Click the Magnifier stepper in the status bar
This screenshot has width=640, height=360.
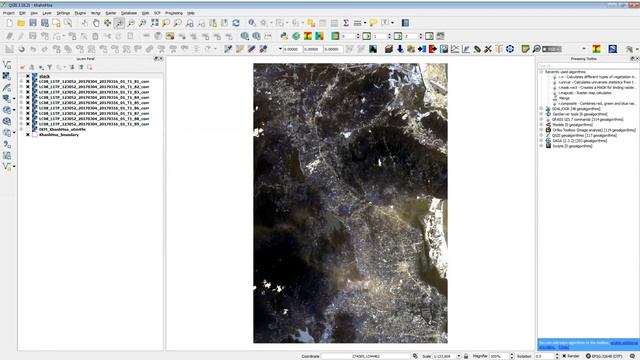[512, 356]
